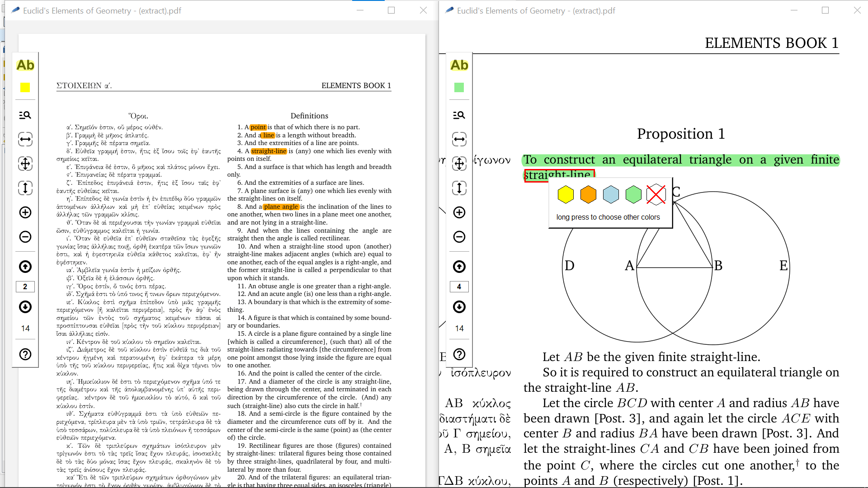Screen dimensions: 868x488
Task: Click page number field showing 4
Action: click(x=459, y=286)
